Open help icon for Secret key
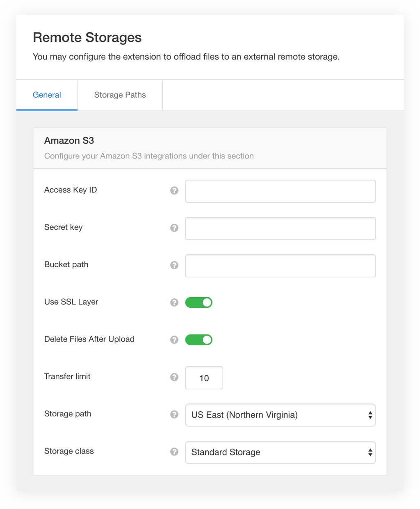 (174, 228)
